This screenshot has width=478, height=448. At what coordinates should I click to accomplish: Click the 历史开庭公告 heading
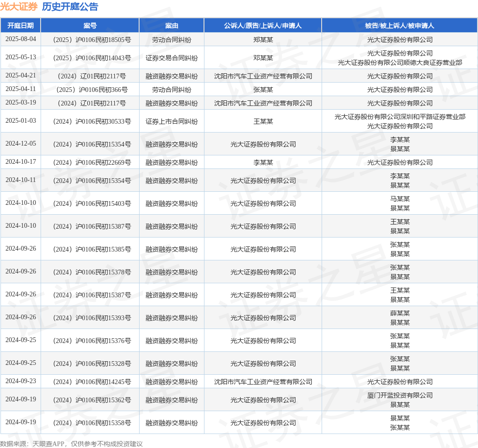[x=70, y=7]
